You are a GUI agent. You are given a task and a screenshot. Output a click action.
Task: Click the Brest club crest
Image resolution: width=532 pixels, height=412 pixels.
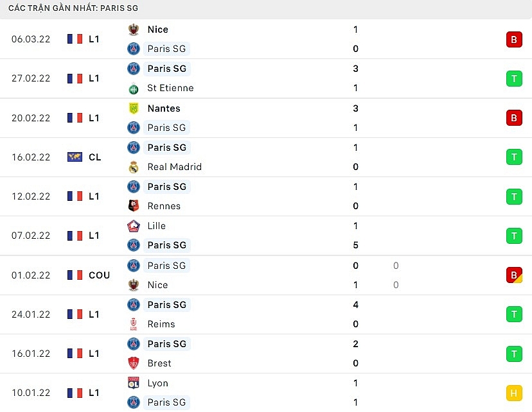134,363
